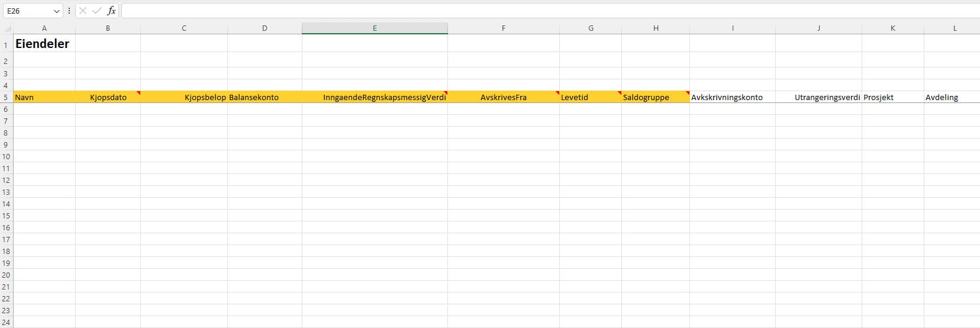The width and height of the screenshot is (980, 328).
Task: Click the Cancel X icon beside formula bar
Action: [83, 11]
